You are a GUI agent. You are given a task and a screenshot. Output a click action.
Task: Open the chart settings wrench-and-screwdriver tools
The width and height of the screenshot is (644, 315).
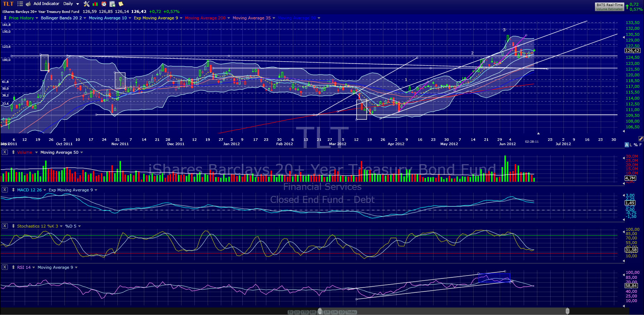tap(87, 4)
